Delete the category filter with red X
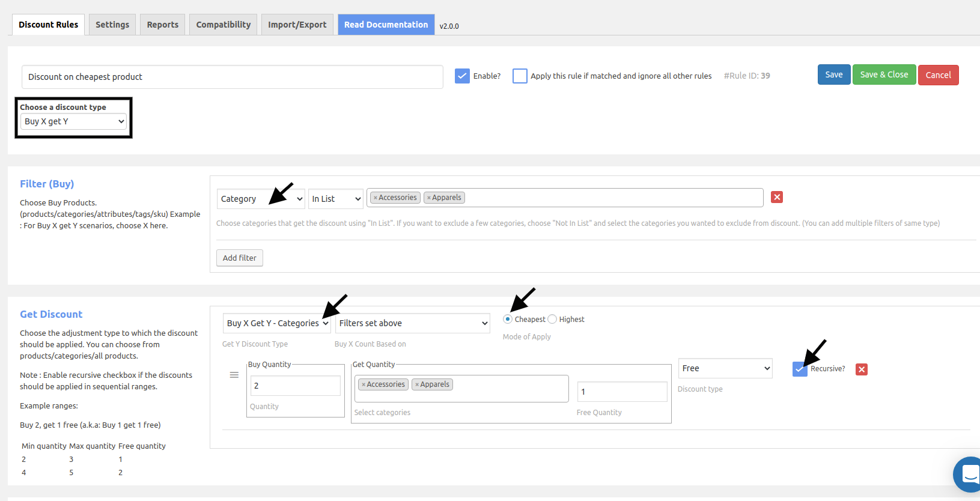980x501 pixels. click(777, 197)
